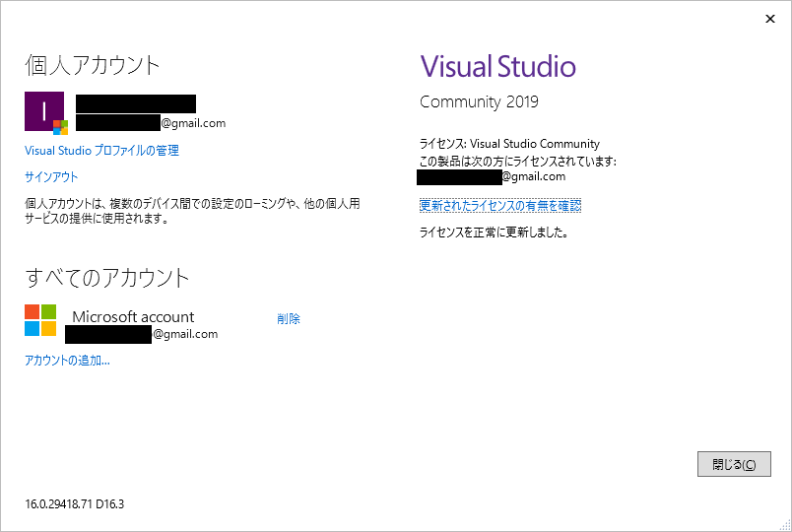Click version text 16.0.29418.71 D16.3
This screenshot has width=792, height=532.
[x=75, y=504]
